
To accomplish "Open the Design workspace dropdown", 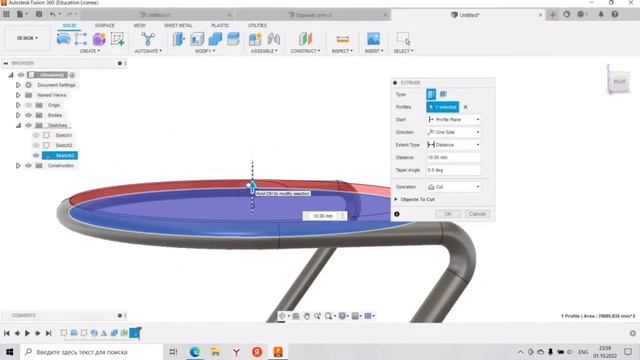I will (27, 38).
